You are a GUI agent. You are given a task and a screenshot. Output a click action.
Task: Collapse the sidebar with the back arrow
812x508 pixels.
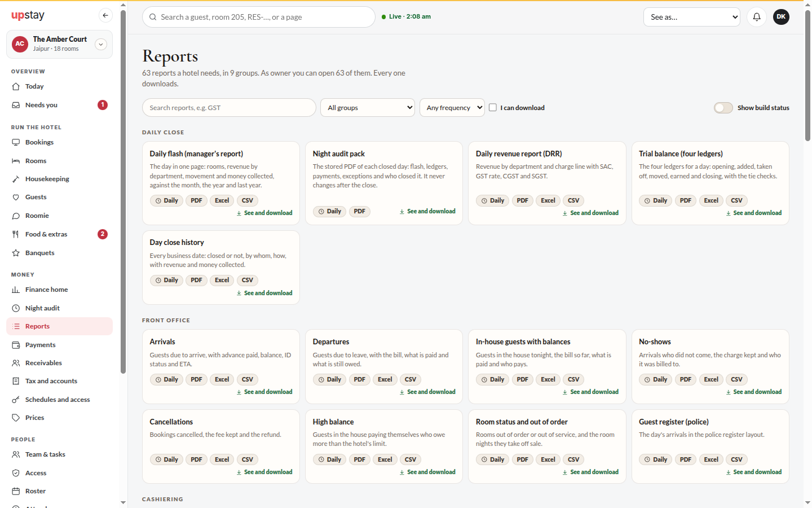pos(105,15)
